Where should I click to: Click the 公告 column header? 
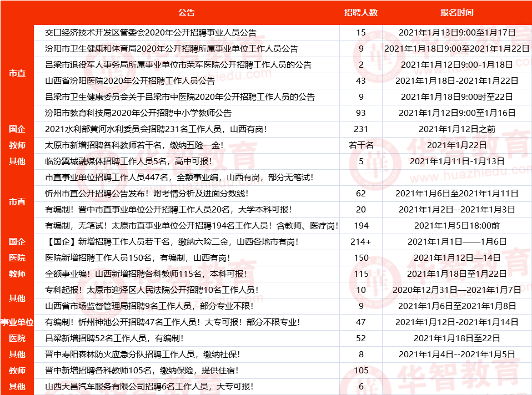point(187,13)
